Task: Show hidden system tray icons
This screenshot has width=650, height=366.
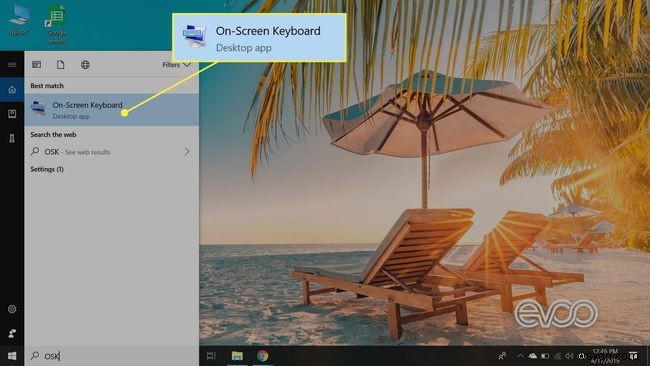Action: (520, 356)
